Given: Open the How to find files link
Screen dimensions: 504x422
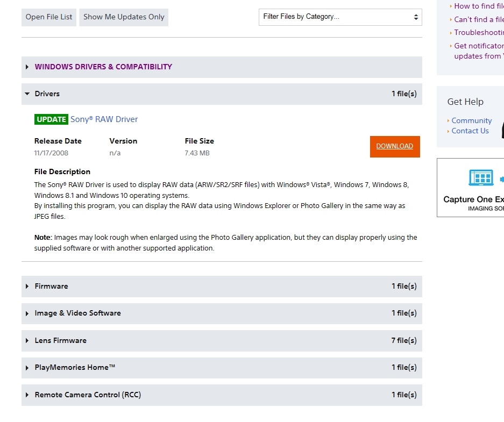Looking at the screenshot, I should pos(479,6).
